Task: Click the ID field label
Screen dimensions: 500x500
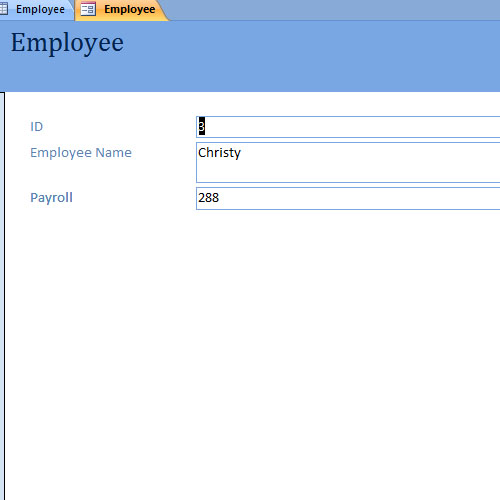Action: (x=37, y=127)
